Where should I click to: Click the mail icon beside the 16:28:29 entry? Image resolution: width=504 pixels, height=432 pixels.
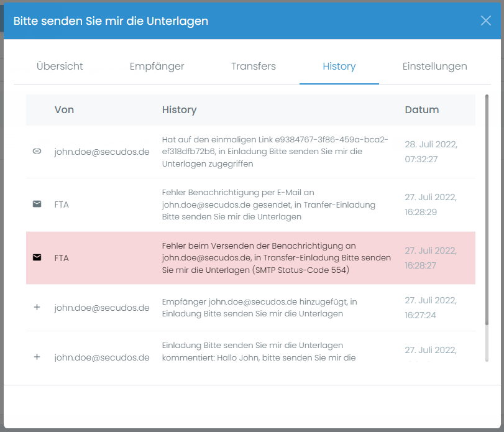point(37,204)
